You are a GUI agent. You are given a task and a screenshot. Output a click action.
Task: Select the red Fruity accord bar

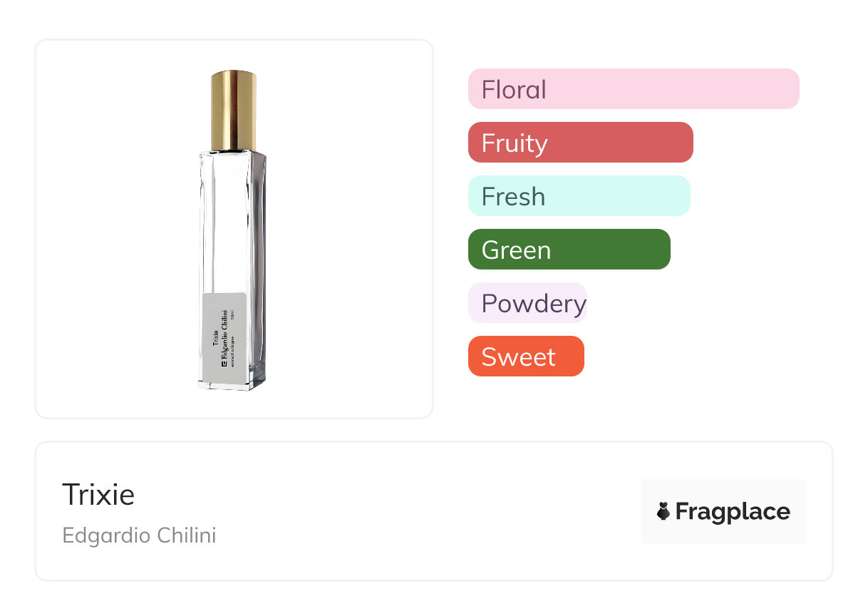tap(580, 143)
